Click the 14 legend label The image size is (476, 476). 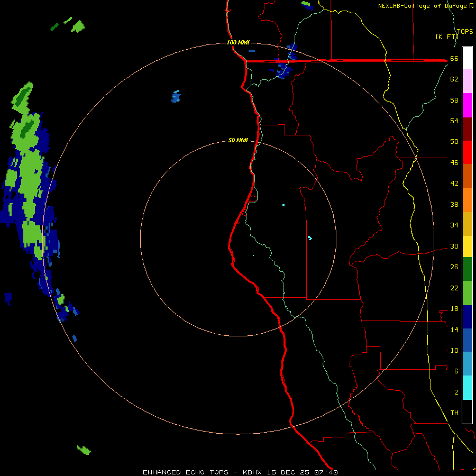click(x=454, y=329)
